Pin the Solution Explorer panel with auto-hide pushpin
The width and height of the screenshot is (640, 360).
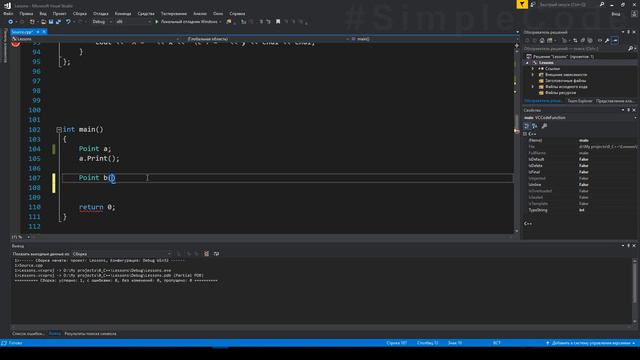click(x=629, y=32)
